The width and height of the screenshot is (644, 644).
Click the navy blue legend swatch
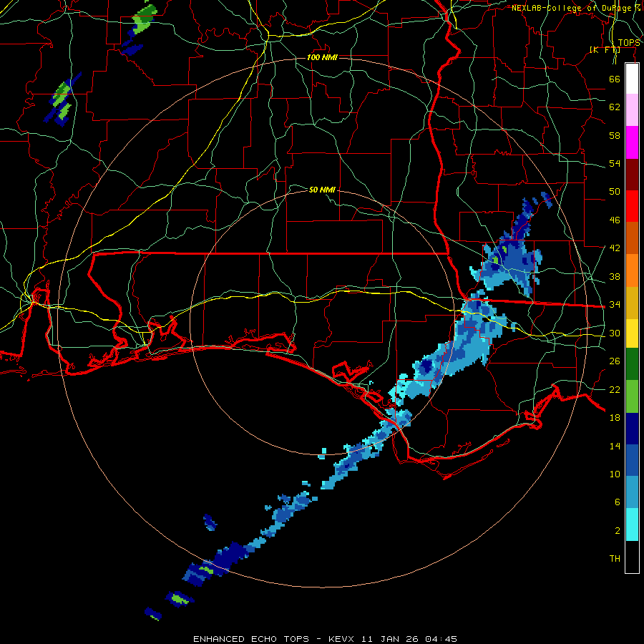coord(632,429)
